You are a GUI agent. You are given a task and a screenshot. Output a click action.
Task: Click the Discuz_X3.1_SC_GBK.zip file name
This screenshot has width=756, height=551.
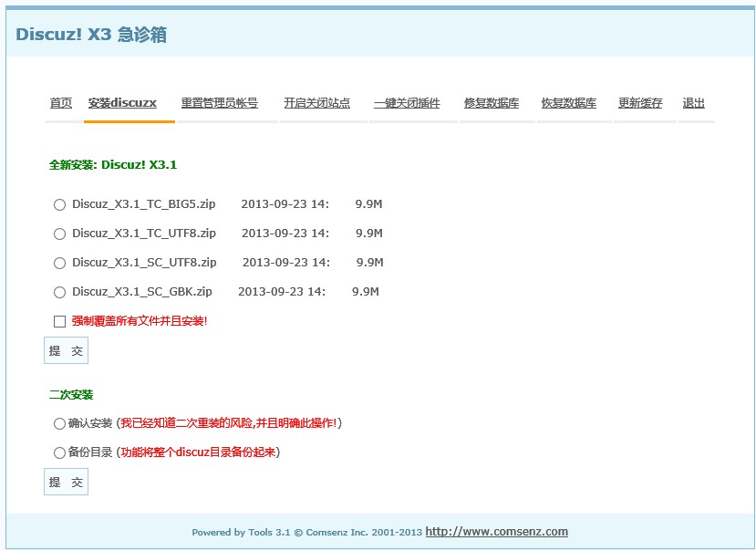[142, 291]
